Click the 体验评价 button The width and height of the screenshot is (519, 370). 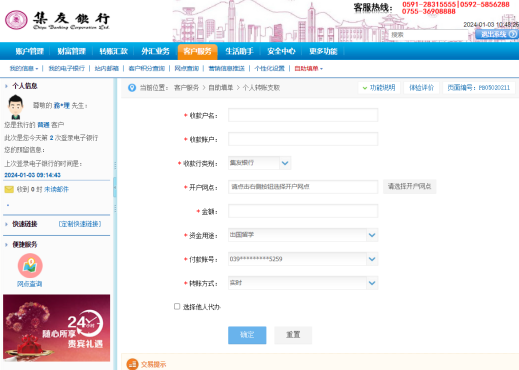421,88
